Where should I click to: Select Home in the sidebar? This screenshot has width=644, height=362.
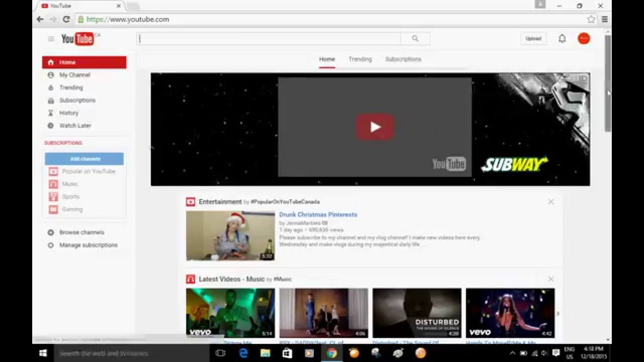point(84,62)
